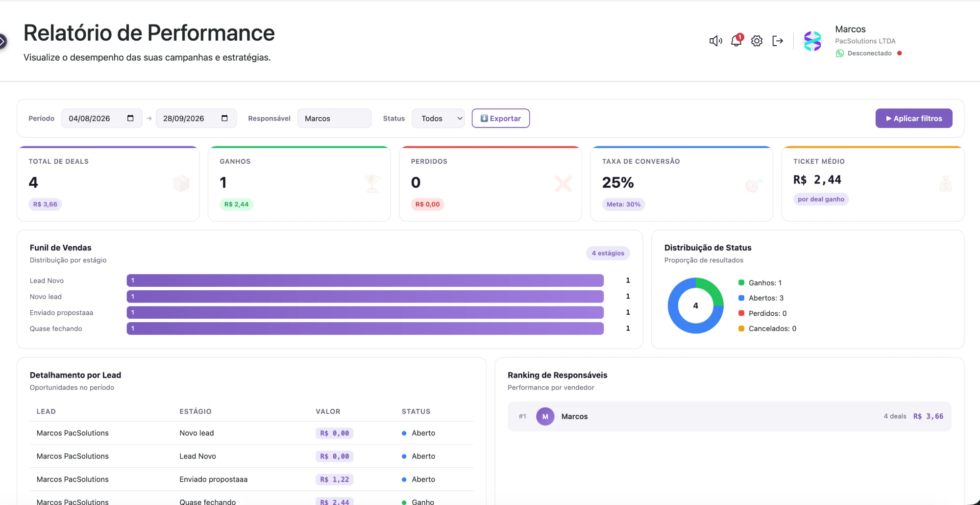Click the target icon in conversion card
The image size is (980, 505).
click(754, 184)
